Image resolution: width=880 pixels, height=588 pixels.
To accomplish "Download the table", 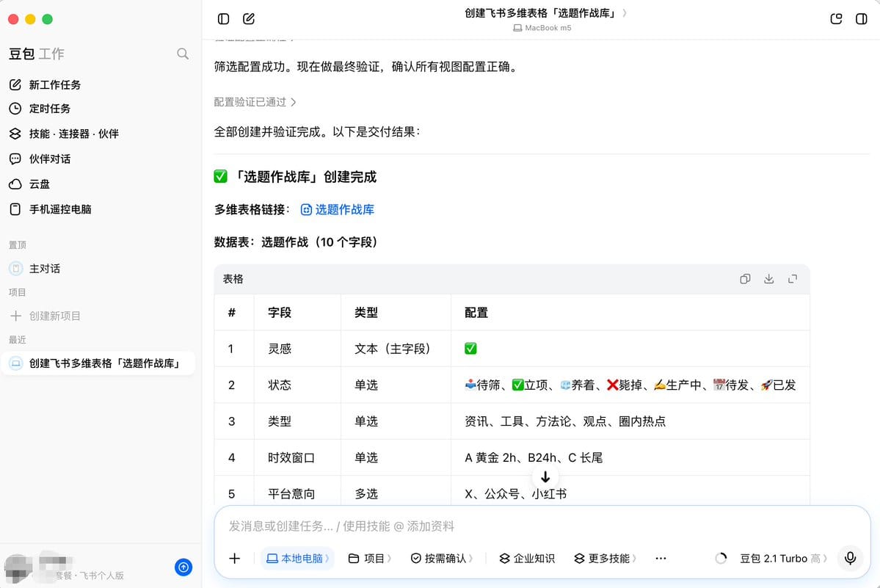I will 769,279.
